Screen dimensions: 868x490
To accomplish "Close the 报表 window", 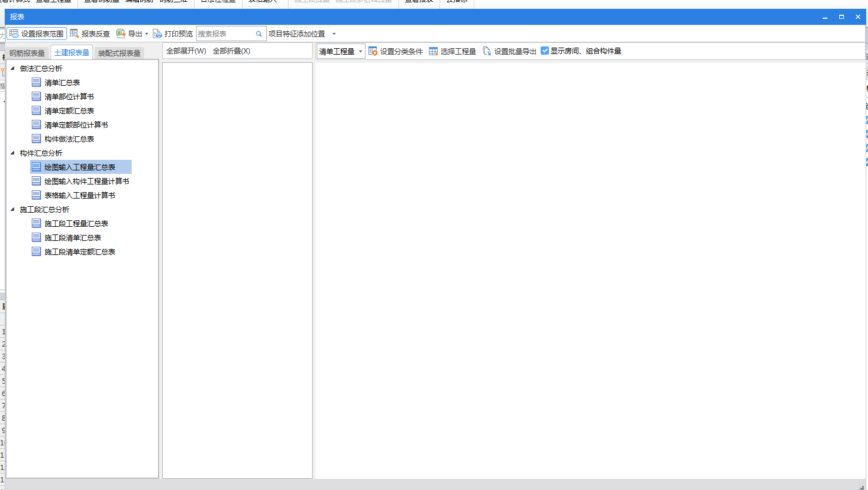I will coord(858,17).
